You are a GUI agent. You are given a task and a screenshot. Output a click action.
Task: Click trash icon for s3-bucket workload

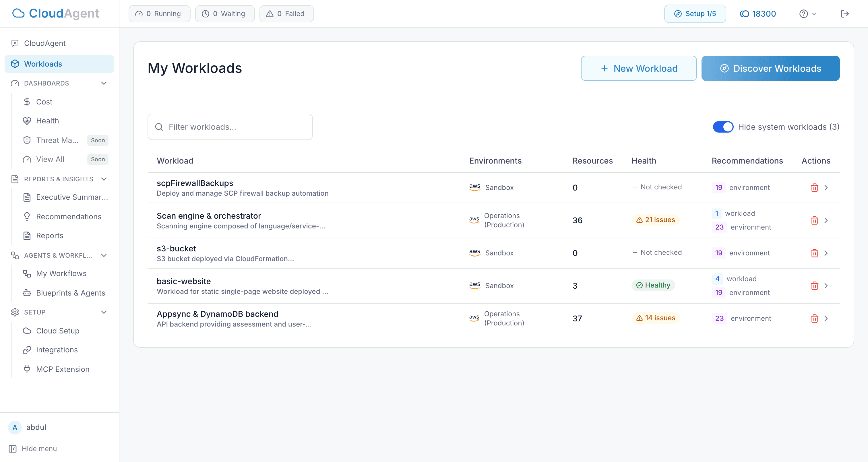(814, 253)
